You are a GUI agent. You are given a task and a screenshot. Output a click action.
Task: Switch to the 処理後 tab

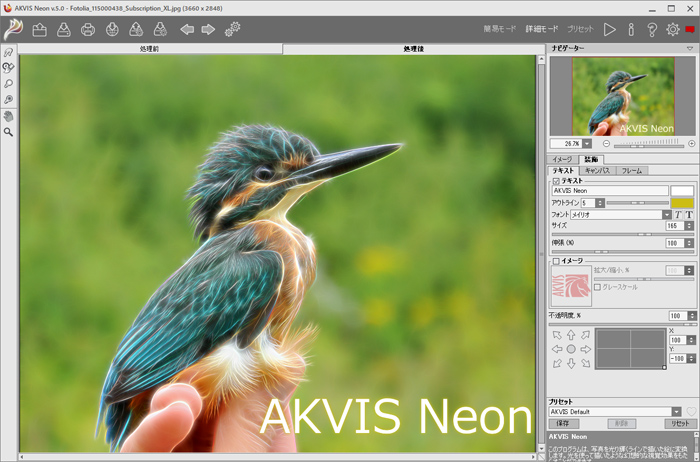(x=413, y=49)
